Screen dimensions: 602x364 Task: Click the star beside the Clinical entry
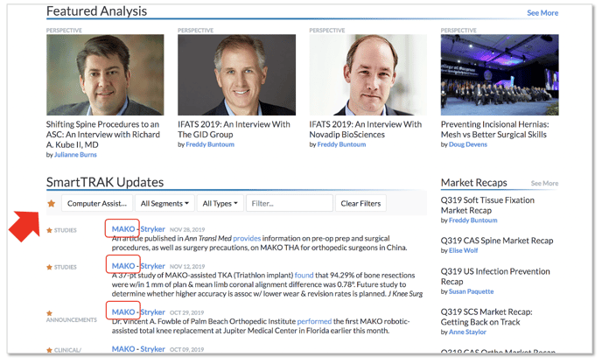click(49, 350)
